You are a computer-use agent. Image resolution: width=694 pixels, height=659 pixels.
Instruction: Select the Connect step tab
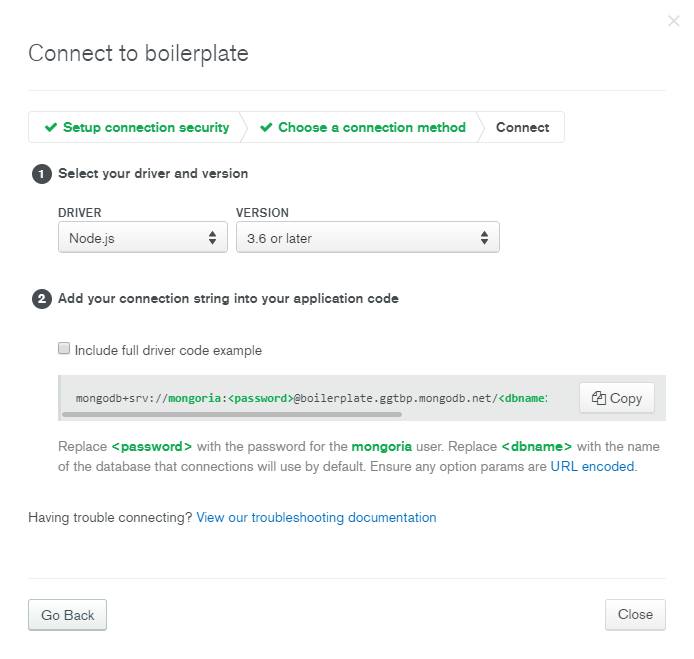click(x=522, y=127)
